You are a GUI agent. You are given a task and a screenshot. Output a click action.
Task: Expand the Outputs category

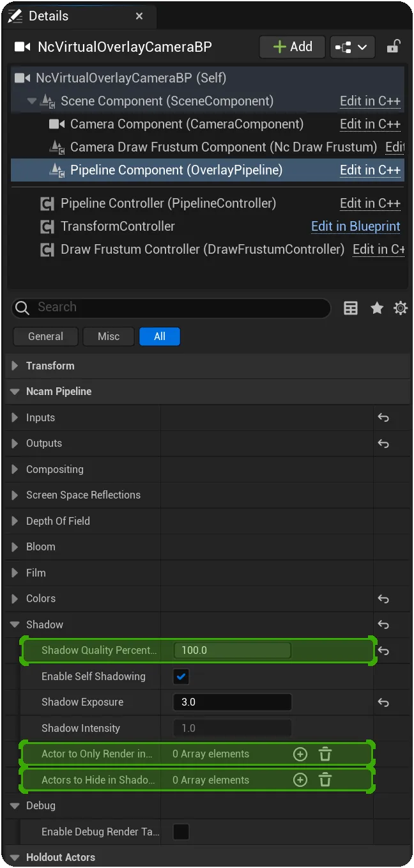tap(15, 443)
